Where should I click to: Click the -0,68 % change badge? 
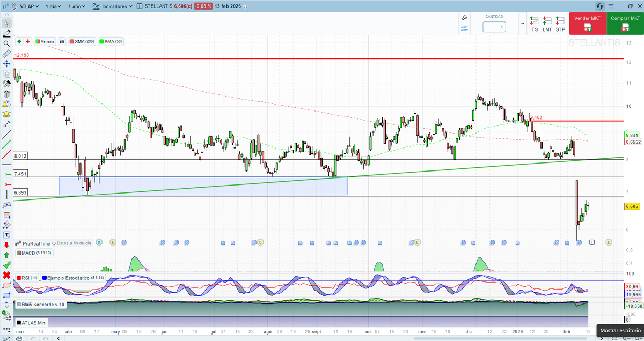coord(203,6)
